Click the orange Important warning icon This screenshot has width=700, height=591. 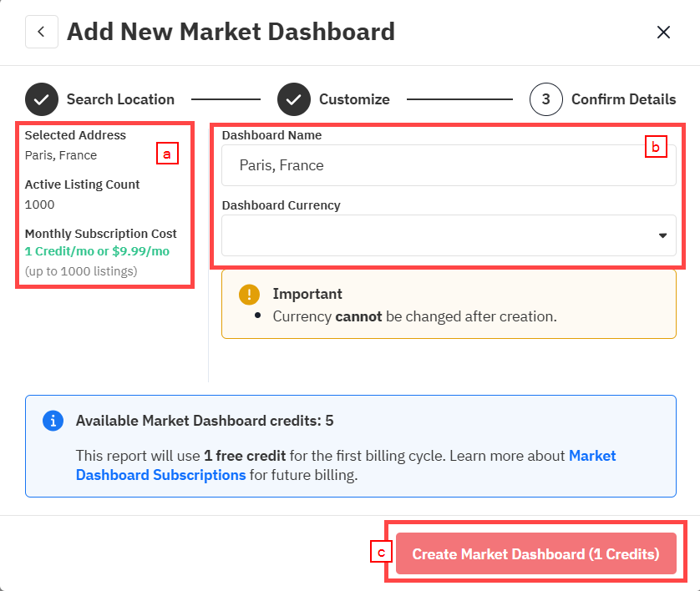tap(249, 295)
